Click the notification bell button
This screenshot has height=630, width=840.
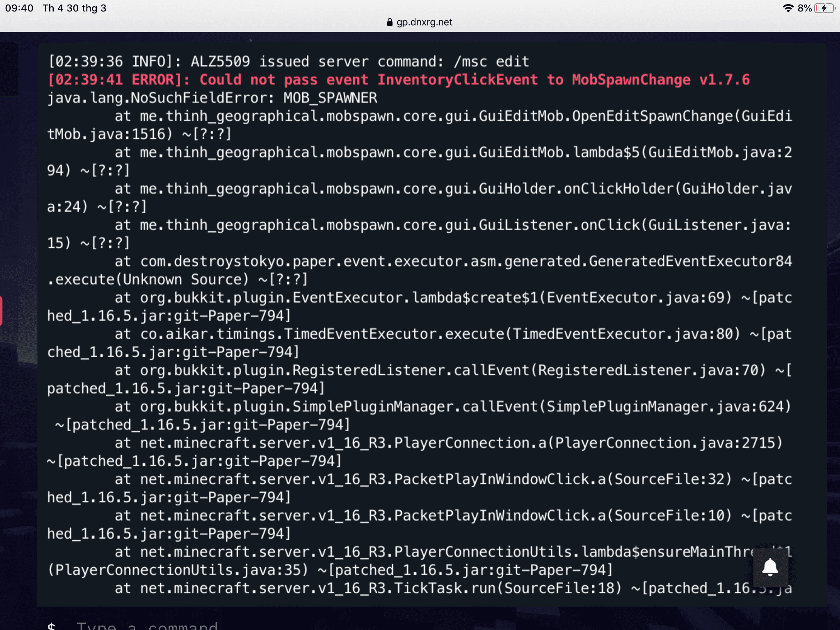tap(770, 567)
